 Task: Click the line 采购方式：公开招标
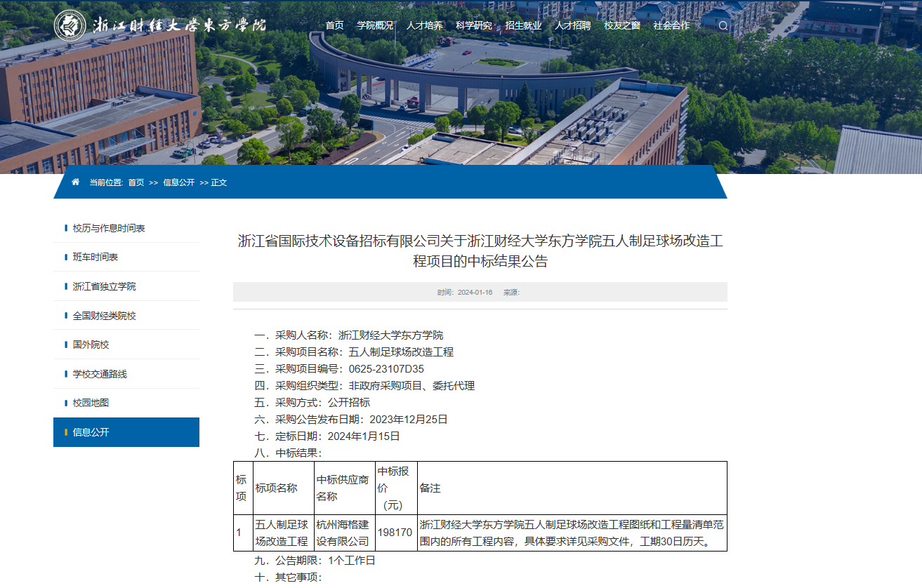point(312,403)
